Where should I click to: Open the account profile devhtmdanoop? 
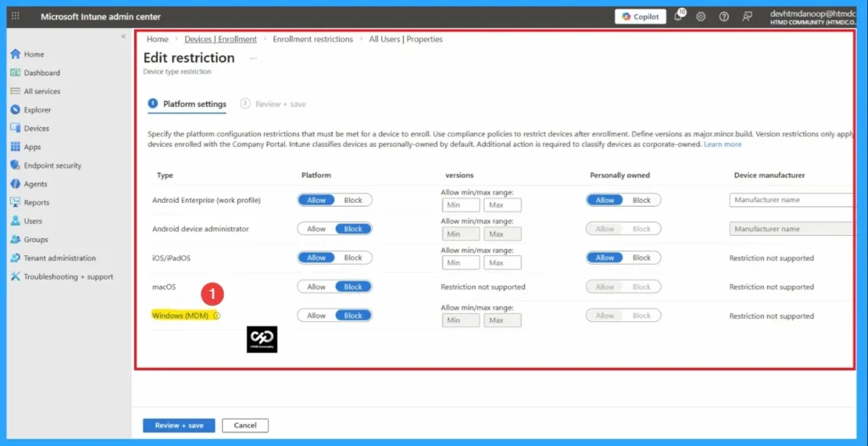pyautogui.click(x=812, y=17)
